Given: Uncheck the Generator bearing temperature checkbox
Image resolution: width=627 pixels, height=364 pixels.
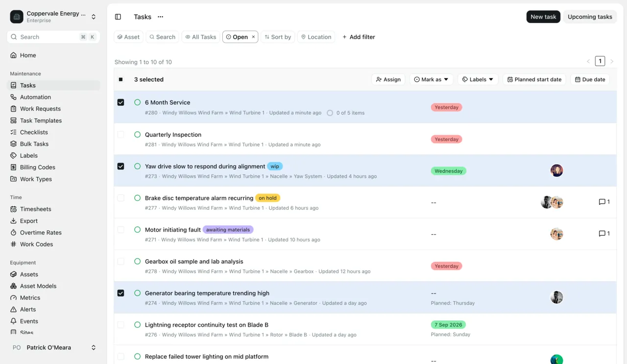Looking at the screenshot, I should coord(121,293).
